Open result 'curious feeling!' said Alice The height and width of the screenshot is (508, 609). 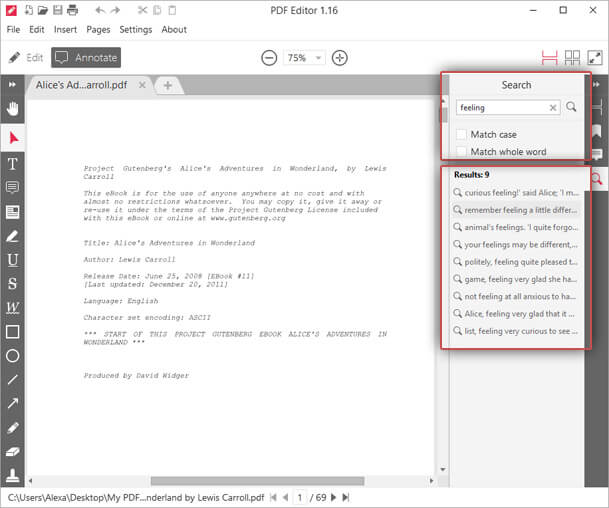pyautogui.click(x=515, y=192)
